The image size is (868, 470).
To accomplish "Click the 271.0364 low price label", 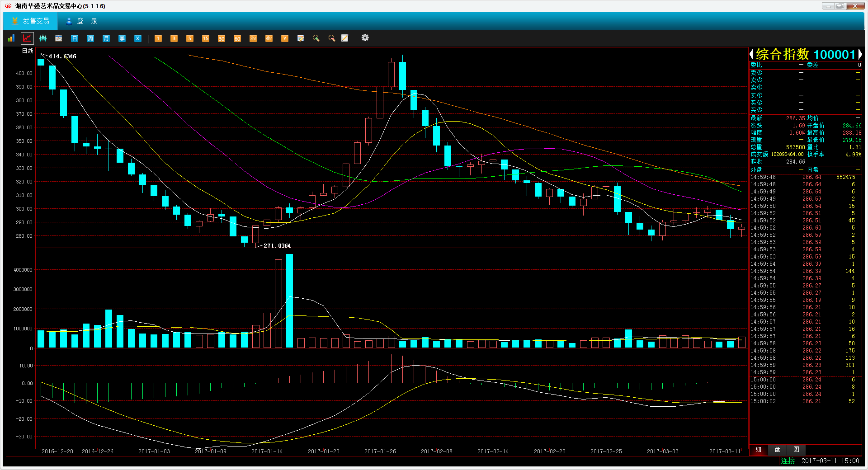I will [x=277, y=246].
